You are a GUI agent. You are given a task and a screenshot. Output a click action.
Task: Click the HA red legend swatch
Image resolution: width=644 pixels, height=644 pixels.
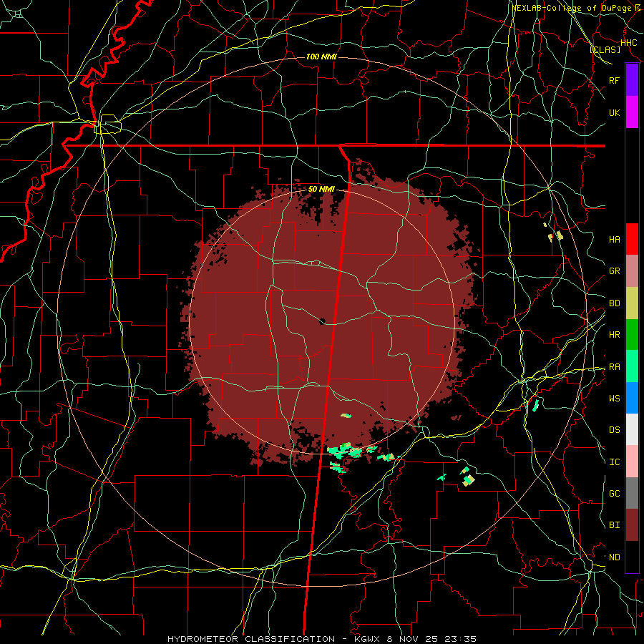[632, 239]
